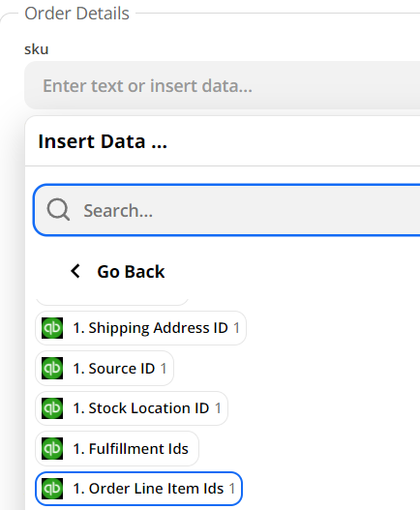Select Order Line Item Ids pill
Viewport: 420px width, 510px height.
138,489
